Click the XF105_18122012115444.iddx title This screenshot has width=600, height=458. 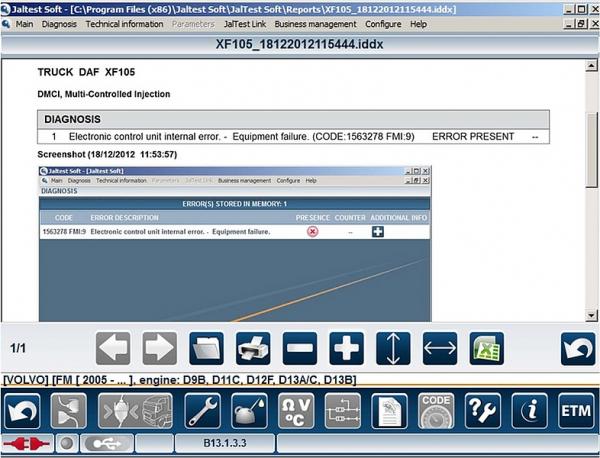[299, 44]
